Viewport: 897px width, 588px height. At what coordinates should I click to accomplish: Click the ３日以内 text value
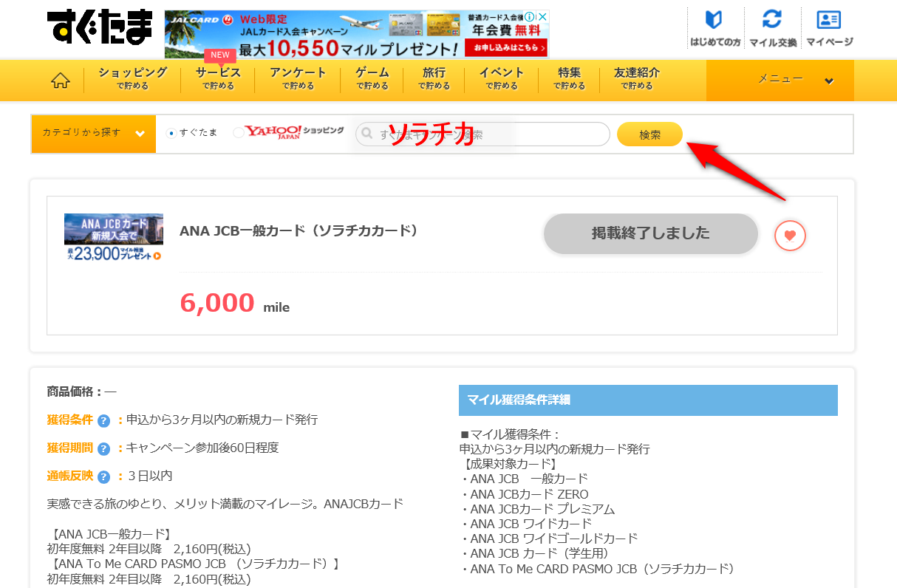click(x=150, y=476)
